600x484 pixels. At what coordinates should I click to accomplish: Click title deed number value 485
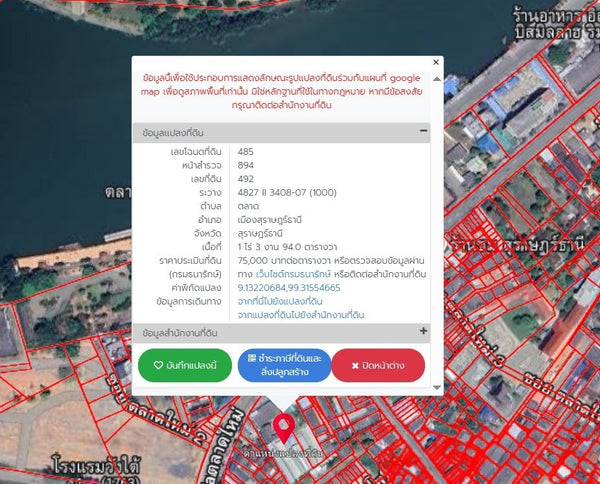(x=245, y=152)
